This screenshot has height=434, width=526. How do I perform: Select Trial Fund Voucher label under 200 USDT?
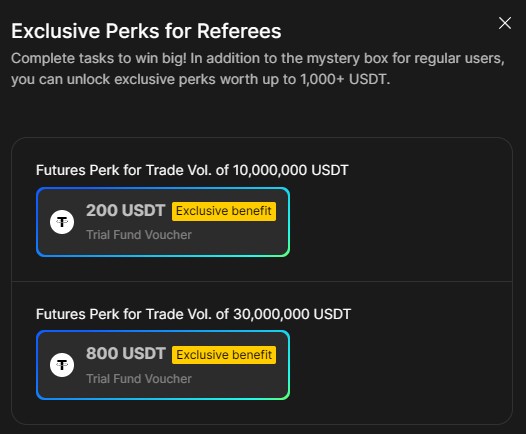139,235
